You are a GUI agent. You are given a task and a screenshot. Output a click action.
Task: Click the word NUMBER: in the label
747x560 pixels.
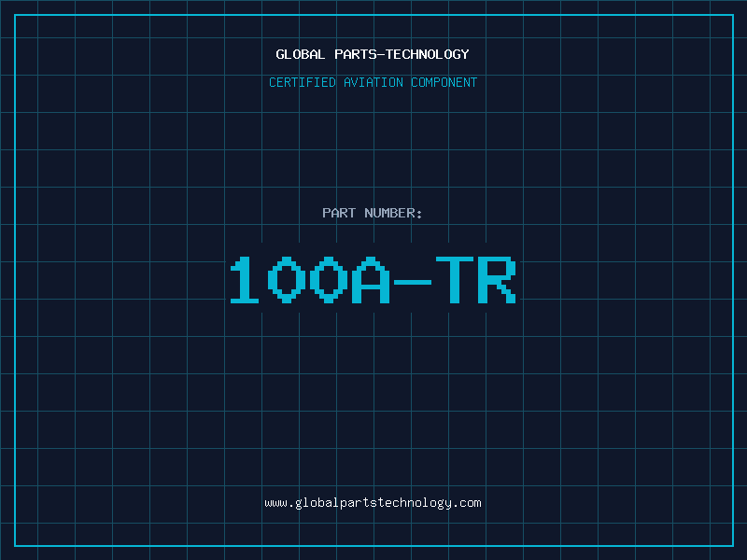tap(393, 213)
